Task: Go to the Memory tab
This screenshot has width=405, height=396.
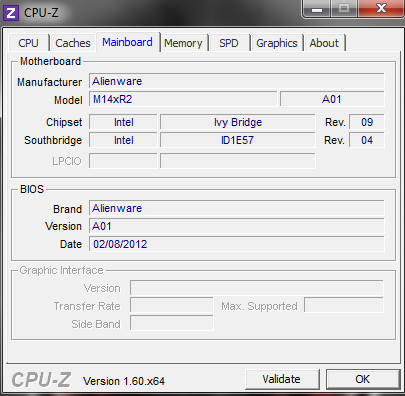Action: [183, 43]
